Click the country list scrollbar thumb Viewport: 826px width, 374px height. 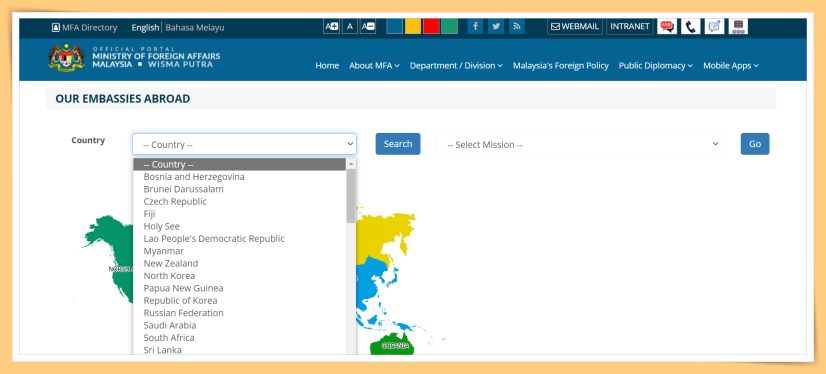point(351,196)
